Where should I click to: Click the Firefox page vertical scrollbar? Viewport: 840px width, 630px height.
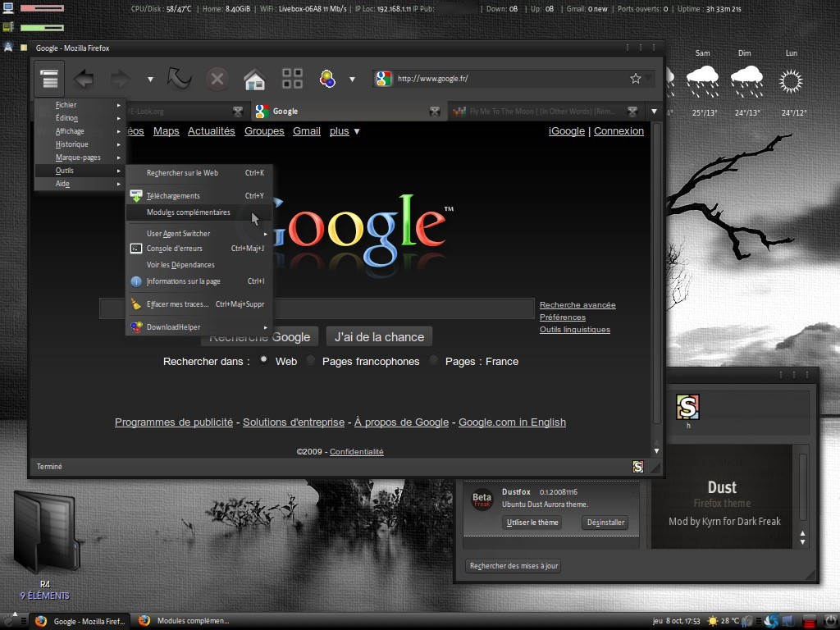[x=657, y=273]
